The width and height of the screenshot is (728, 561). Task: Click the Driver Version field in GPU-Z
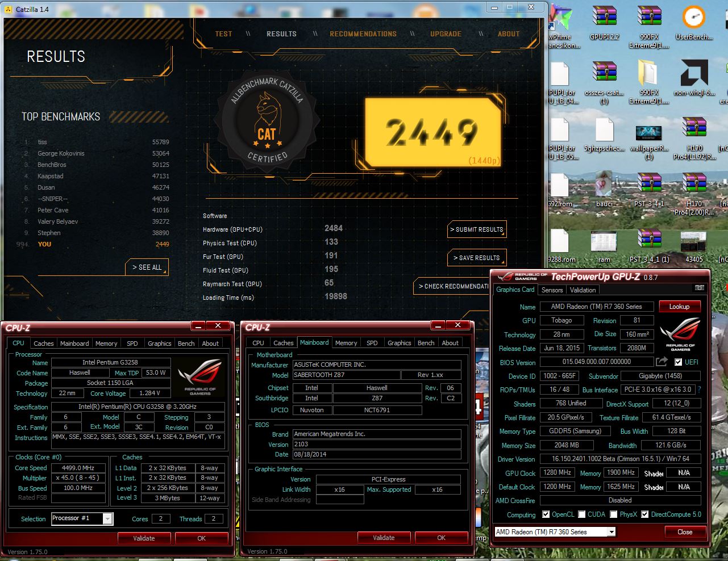pyautogui.click(x=620, y=459)
